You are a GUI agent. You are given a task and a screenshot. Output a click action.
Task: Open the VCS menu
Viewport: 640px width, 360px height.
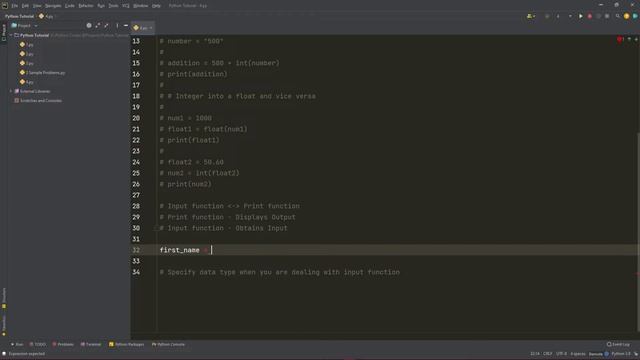126,6
